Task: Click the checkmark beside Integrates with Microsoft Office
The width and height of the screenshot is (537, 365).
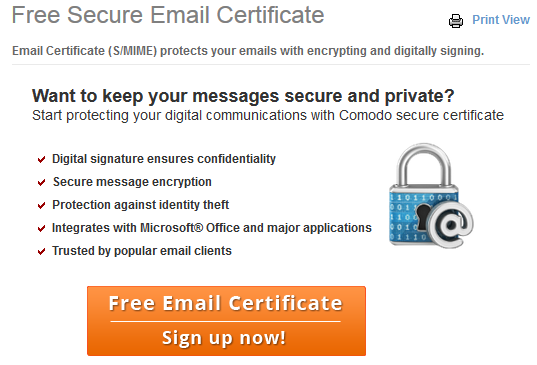Action: tap(41, 228)
